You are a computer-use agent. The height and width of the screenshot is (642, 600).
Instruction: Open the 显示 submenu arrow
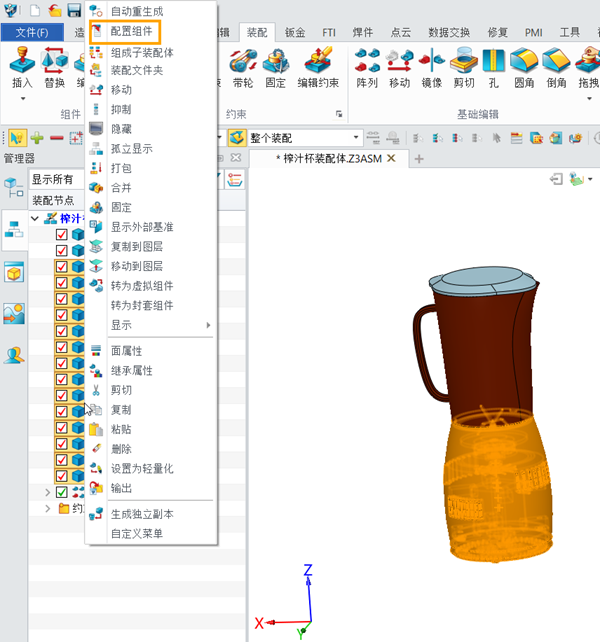pyautogui.click(x=208, y=325)
